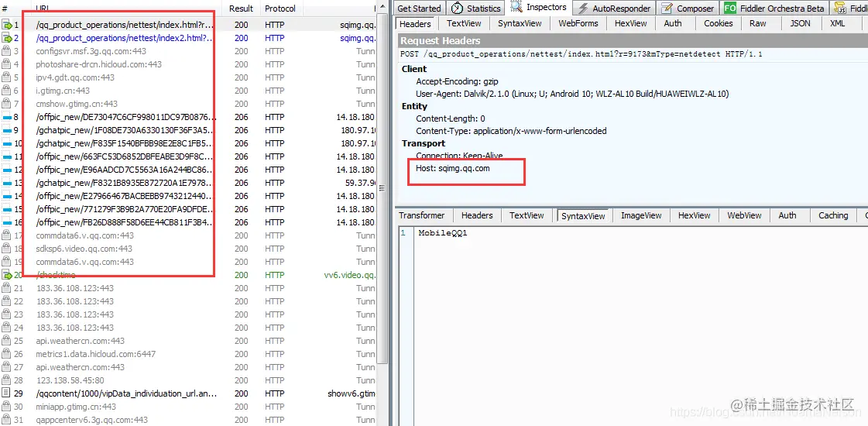The image size is (868, 426).
Task: Sort sessions by Protocol column header
Action: pos(280,9)
